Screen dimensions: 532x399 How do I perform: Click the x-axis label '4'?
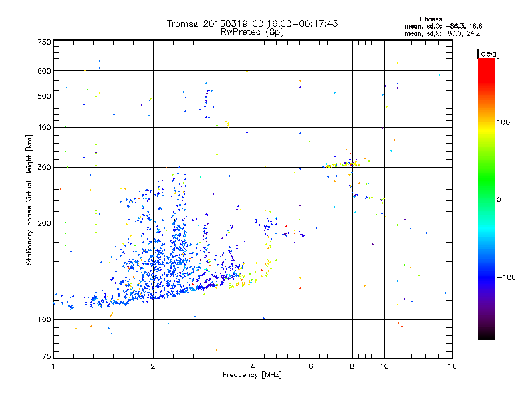coord(253,366)
